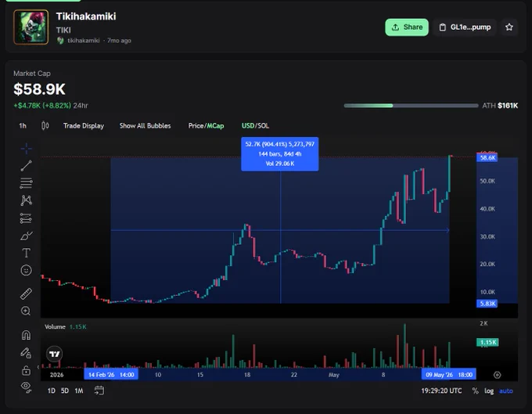Click the measurement info tooltip box
The height and width of the screenshot is (414, 532).
(x=280, y=154)
